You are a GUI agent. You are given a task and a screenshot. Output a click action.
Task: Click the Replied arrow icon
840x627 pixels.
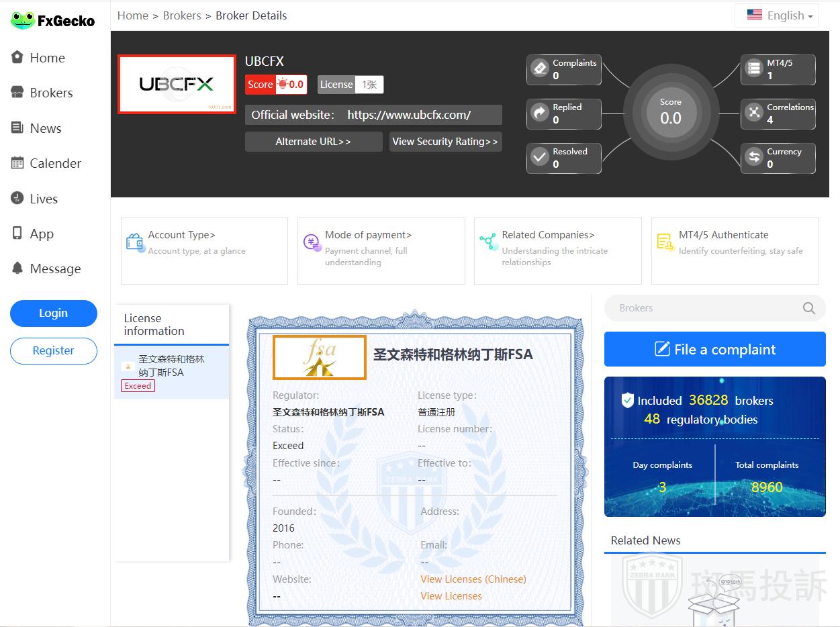540,113
